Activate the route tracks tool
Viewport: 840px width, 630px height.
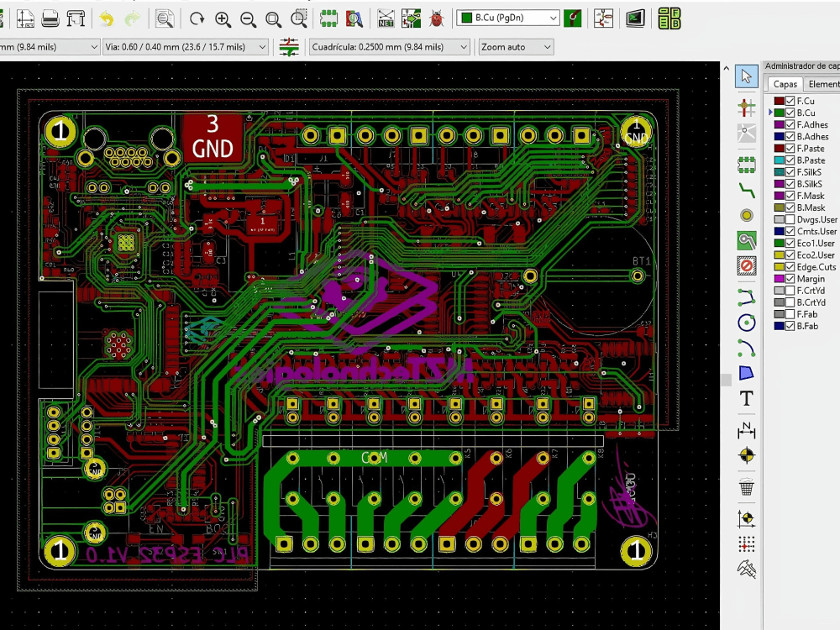point(745,191)
